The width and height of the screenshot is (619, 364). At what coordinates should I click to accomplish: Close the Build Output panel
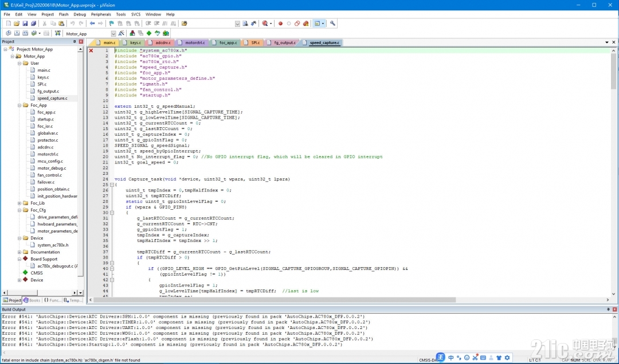614,310
